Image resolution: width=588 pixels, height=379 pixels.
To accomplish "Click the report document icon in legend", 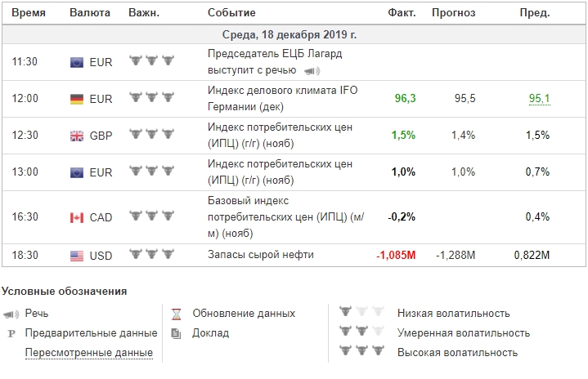I will [x=176, y=332].
